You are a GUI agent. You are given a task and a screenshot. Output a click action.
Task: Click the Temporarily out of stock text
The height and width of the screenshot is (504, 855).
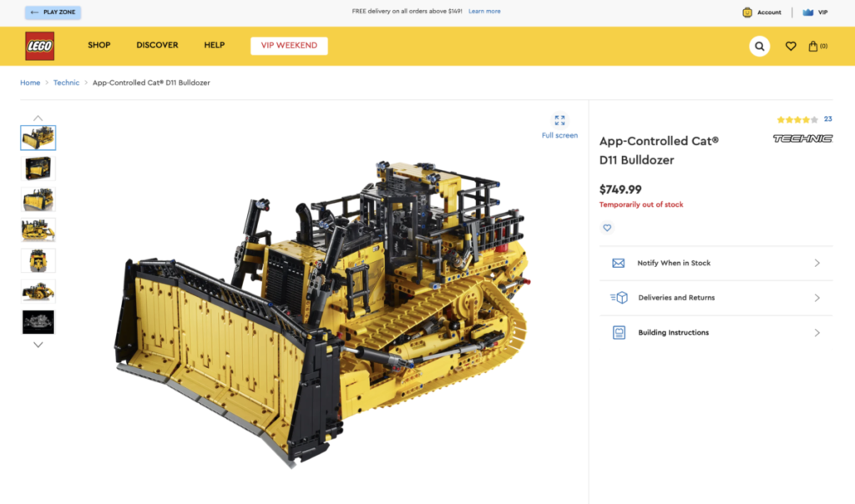(641, 204)
